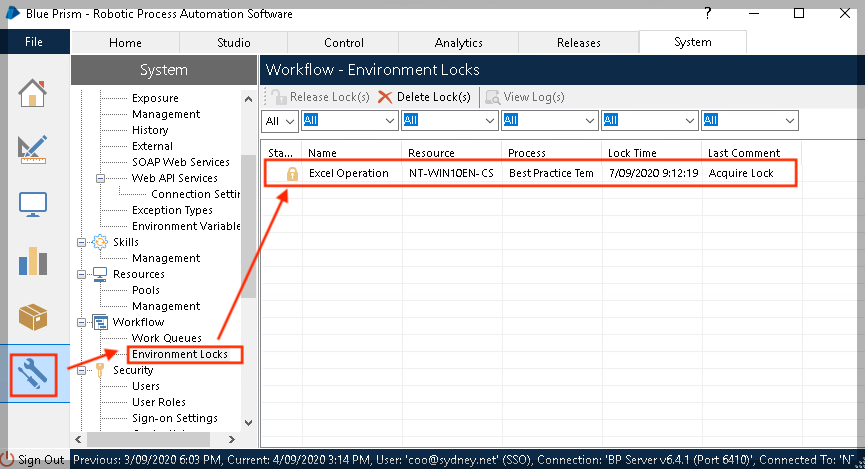Sort by the Name column header
The width and height of the screenshot is (865, 469).
pyautogui.click(x=351, y=153)
